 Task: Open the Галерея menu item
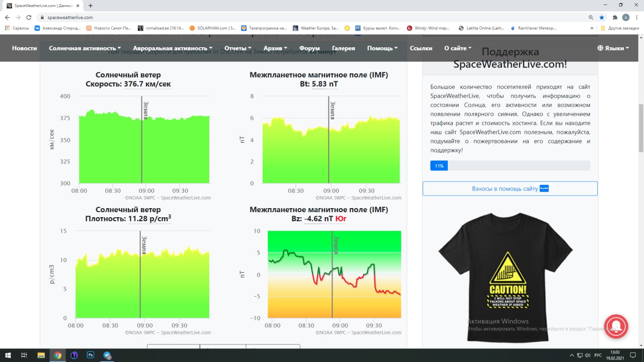point(344,48)
